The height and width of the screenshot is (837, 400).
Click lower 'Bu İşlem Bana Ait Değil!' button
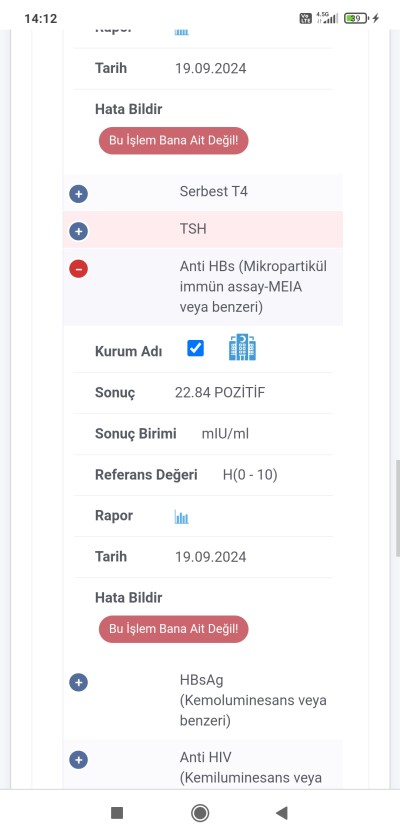[x=174, y=629]
